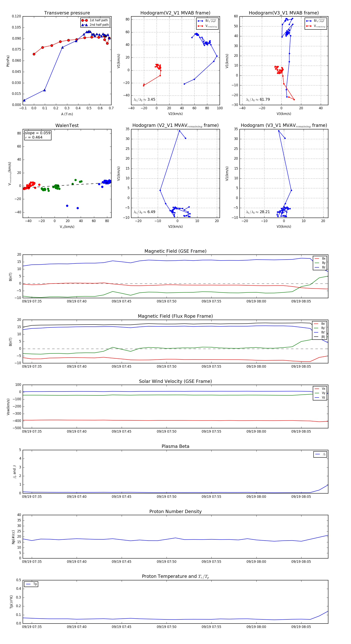Click the 'A (T·m)' x-axis label

pyautogui.click(x=67, y=114)
